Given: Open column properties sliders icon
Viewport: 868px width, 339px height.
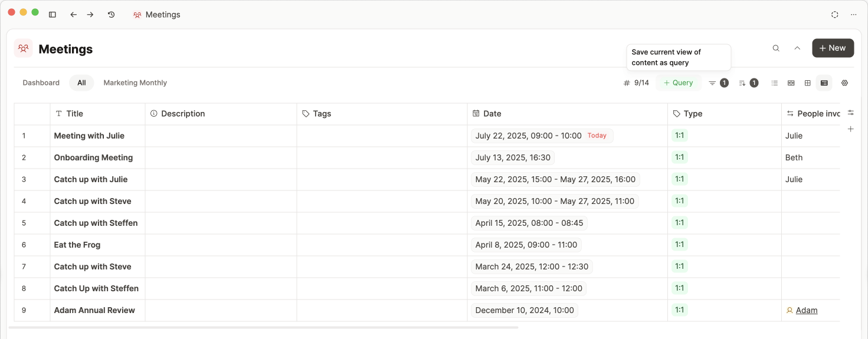Looking at the screenshot, I should 850,113.
